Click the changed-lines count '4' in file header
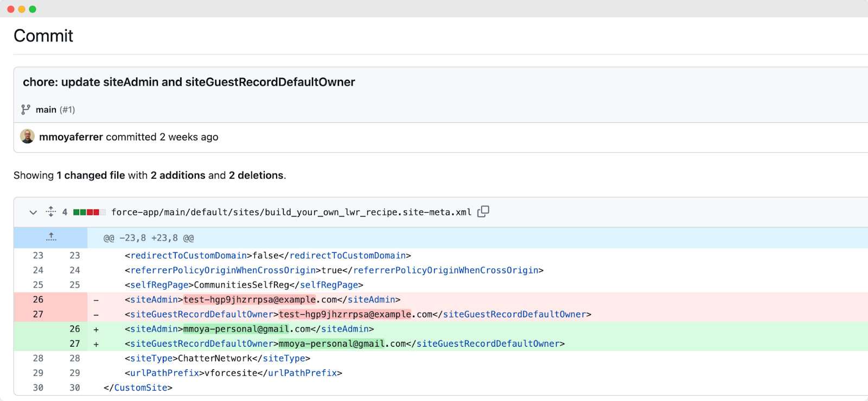 click(65, 212)
